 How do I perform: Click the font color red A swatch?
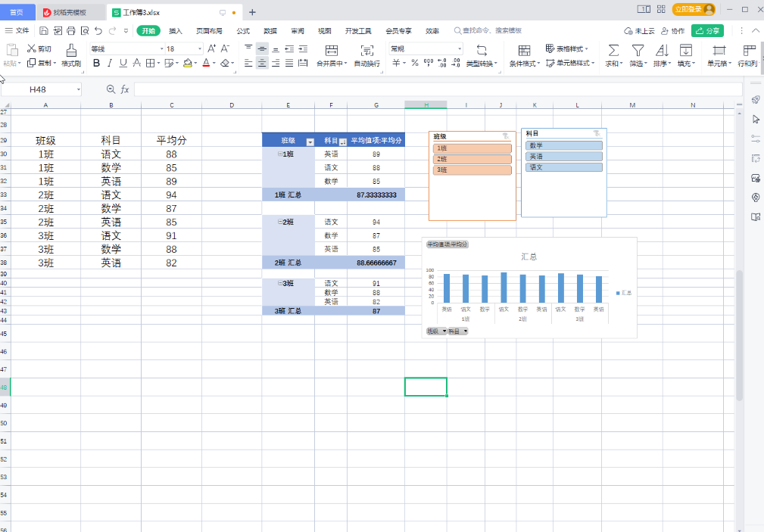click(205, 64)
